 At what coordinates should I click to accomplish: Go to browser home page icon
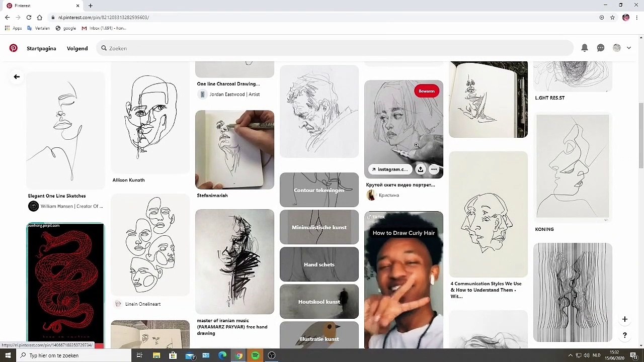39,17
